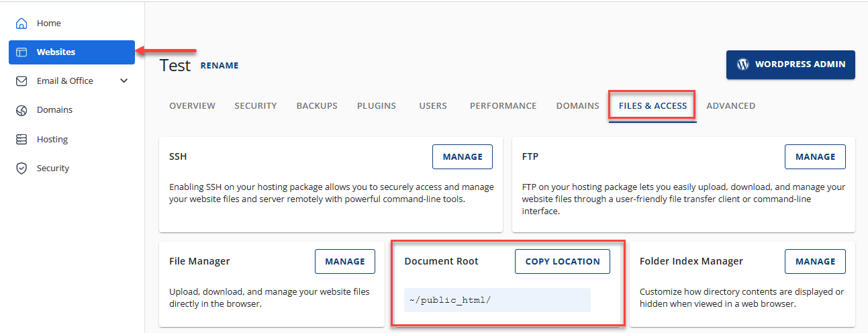Click the Hosting server icon
Viewport: 868px width, 333px height.
[21, 140]
